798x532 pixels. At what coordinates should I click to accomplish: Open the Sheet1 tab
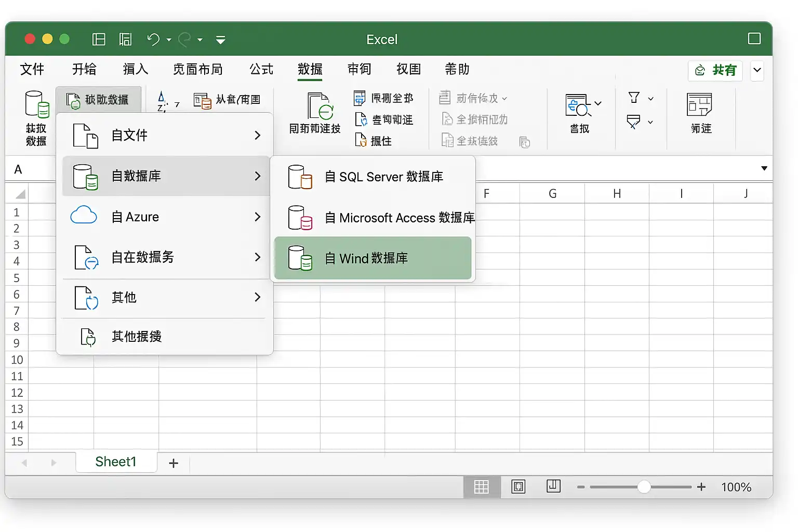pos(116,462)
